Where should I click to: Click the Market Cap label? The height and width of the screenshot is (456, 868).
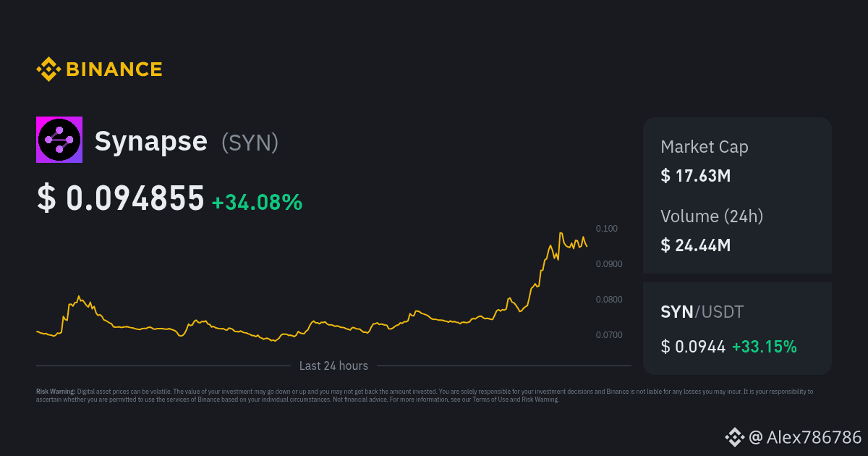point(705,147)
